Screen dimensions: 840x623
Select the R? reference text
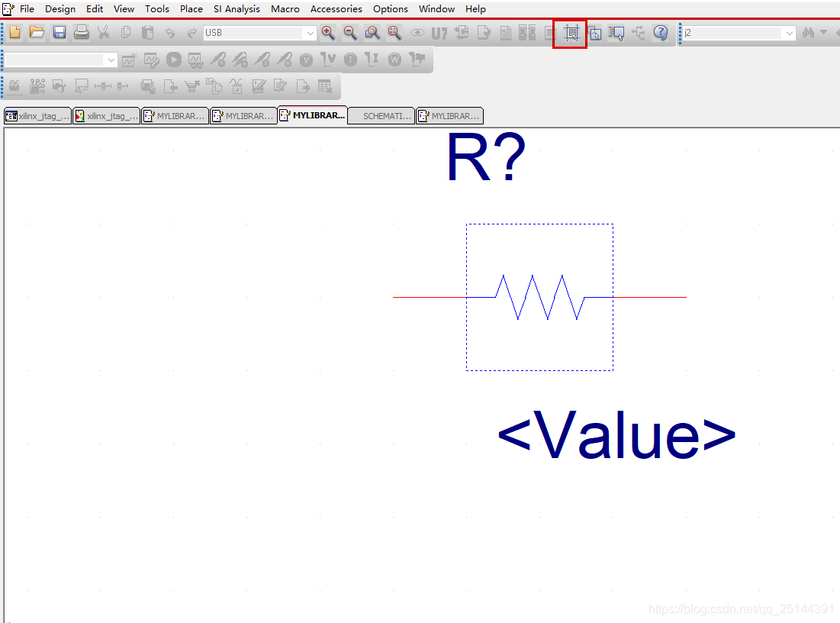tap(486, 159)
